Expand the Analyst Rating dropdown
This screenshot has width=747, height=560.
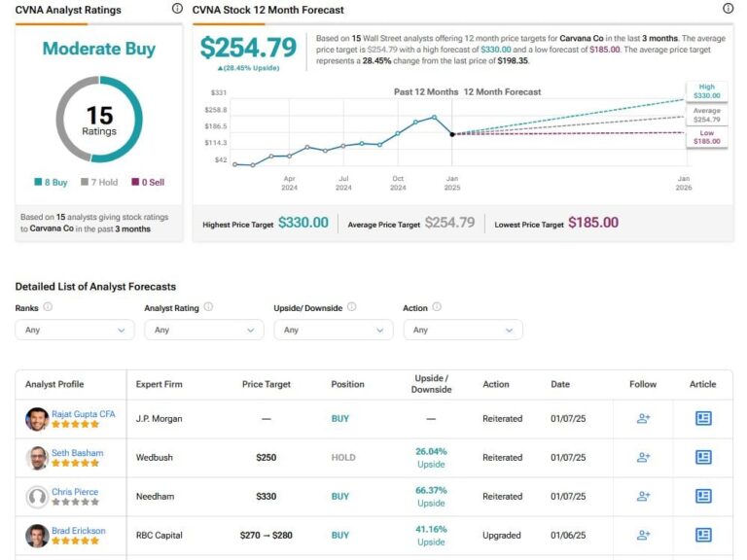click(x=204, y=330)
